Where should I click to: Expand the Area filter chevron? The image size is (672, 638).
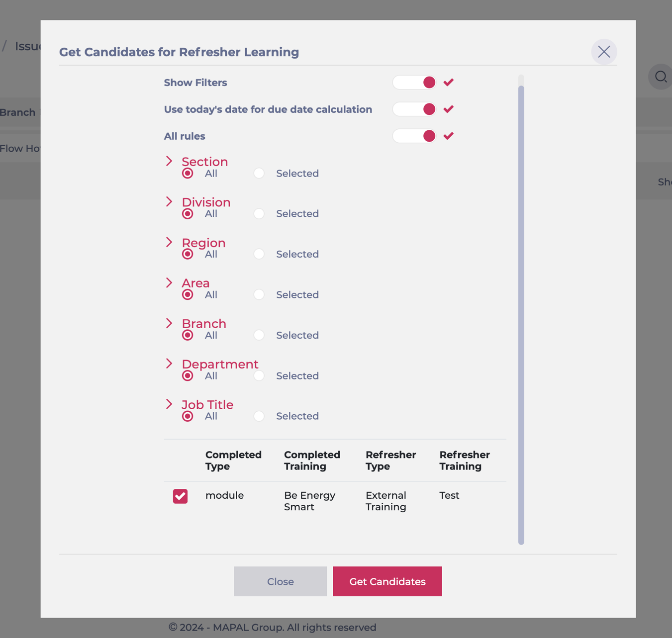click(169, 282)
